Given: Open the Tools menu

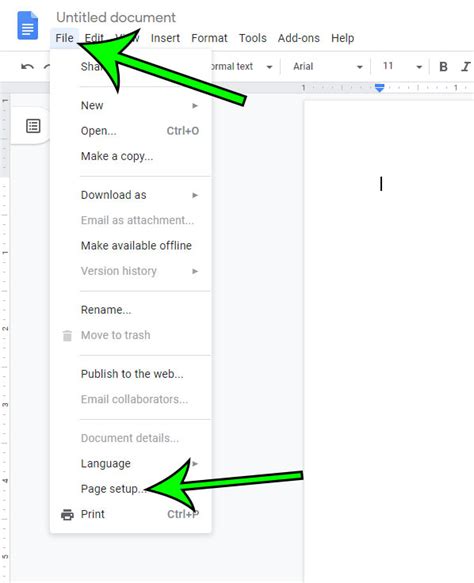Looking at the screenshot, I should point(253,38).
